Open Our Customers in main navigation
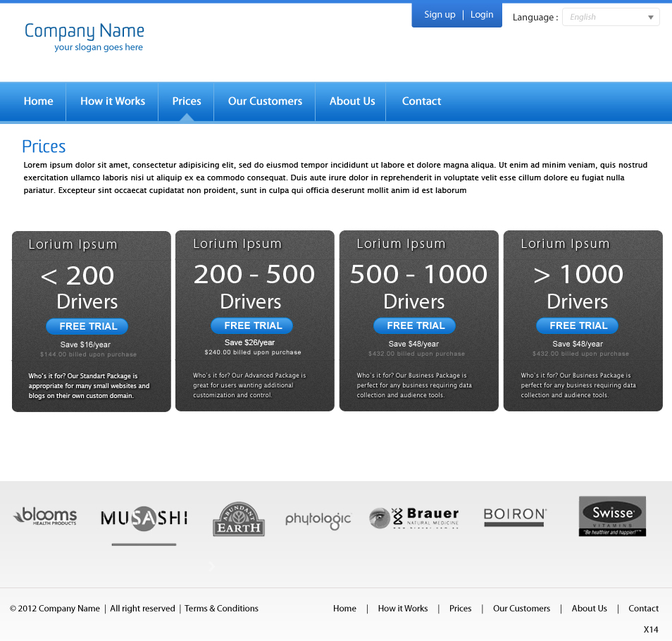The image size is (672, 641). [265, 101]
